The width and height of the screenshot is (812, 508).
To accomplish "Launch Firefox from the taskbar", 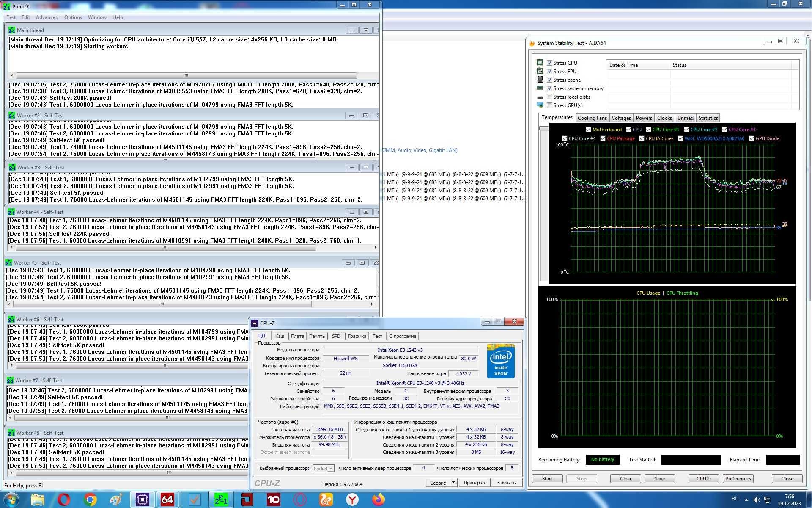I will tap(379, 500).
